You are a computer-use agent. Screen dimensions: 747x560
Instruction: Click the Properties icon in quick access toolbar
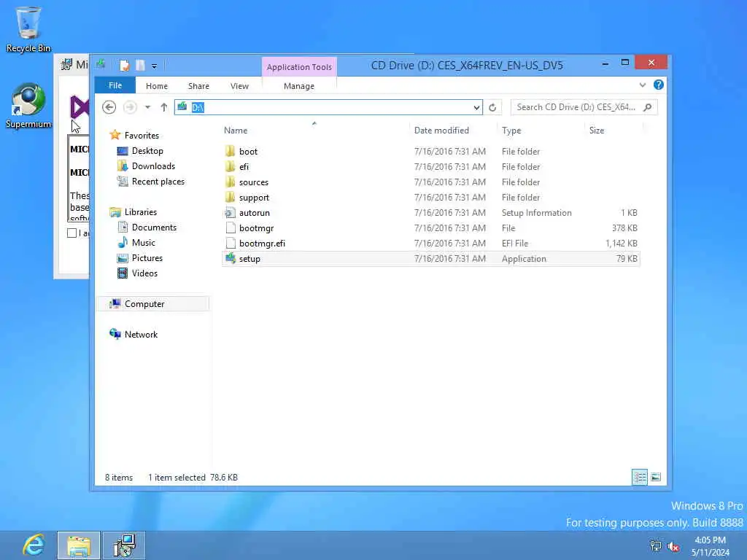(124, 65)
